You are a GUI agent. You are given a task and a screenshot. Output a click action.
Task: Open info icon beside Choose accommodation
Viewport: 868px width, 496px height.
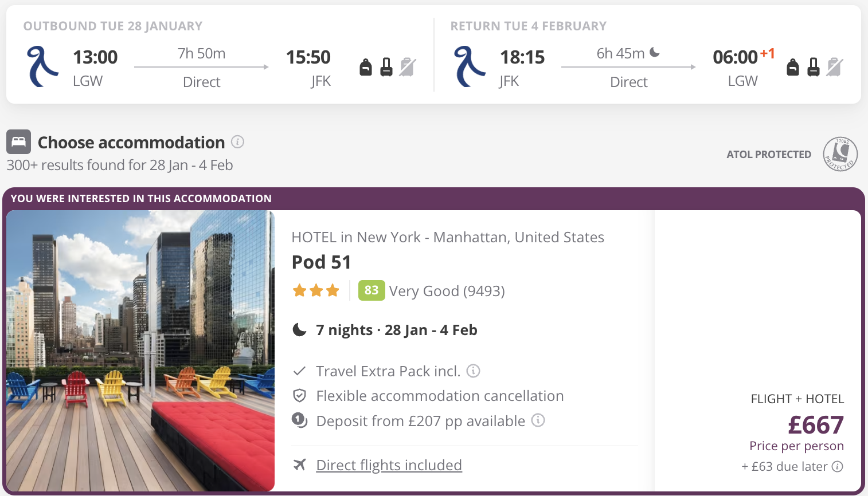click(x=237, y=141)
